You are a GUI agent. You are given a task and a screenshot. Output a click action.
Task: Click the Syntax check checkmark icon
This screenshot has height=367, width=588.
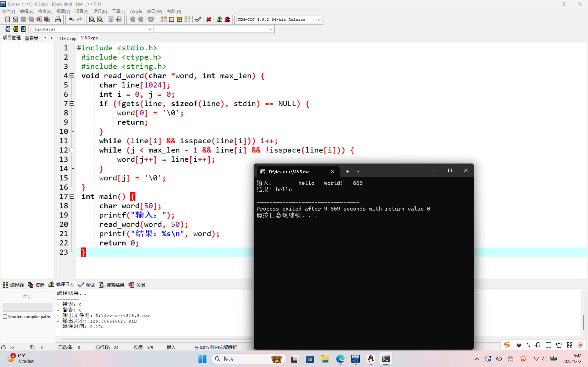coord(198,19)
